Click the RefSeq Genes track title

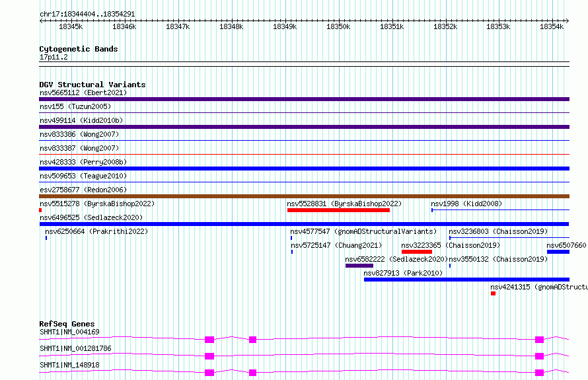67,324
